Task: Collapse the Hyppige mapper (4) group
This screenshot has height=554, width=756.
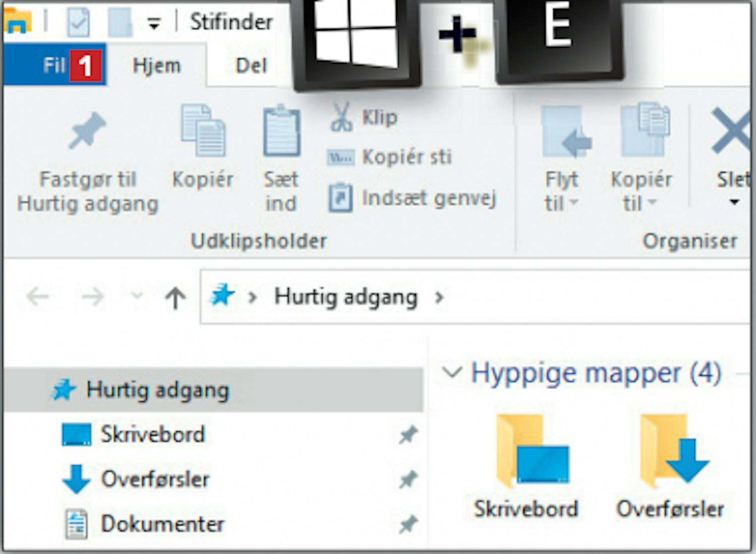Action: (452, 373)
